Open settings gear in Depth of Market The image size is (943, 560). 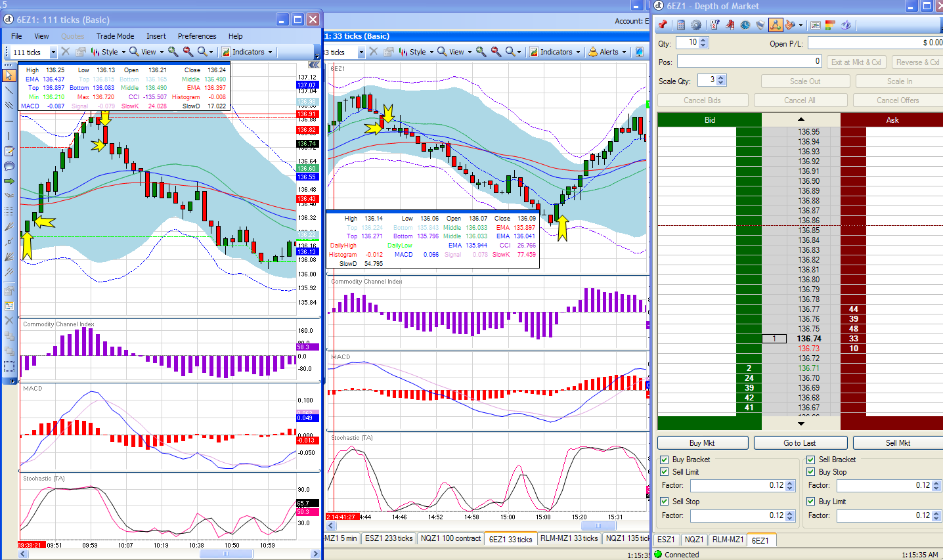click(696, 25)
